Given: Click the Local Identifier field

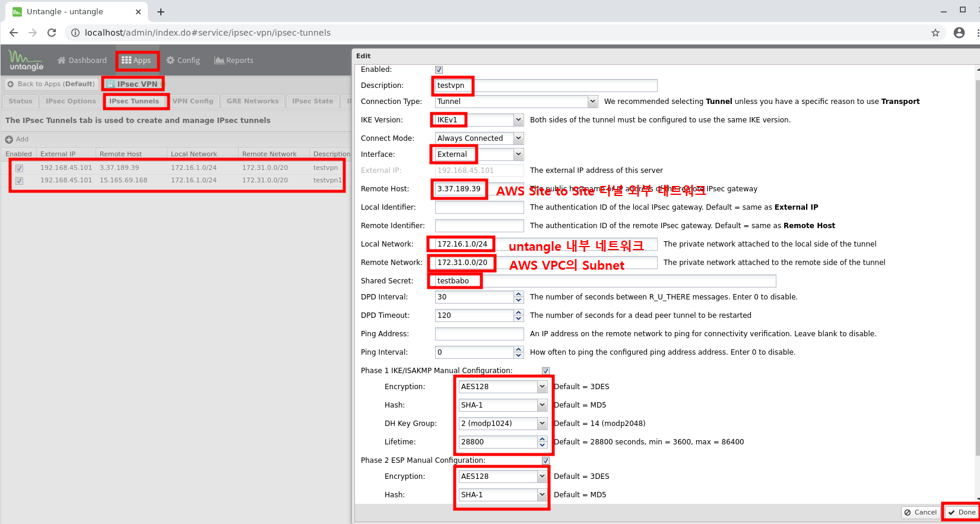Looking at the screenshot, I should [x=479, y=207].
